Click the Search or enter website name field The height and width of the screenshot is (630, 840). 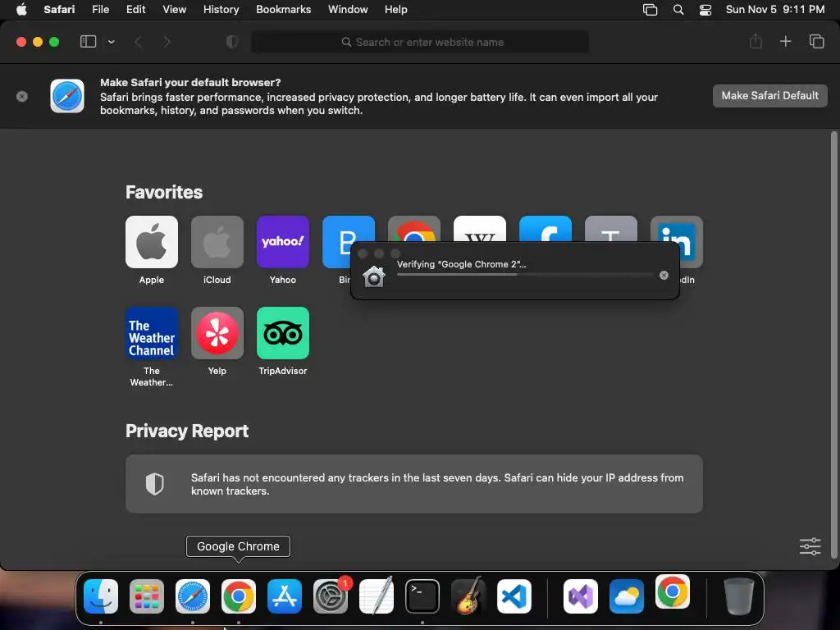pos(420,42)
